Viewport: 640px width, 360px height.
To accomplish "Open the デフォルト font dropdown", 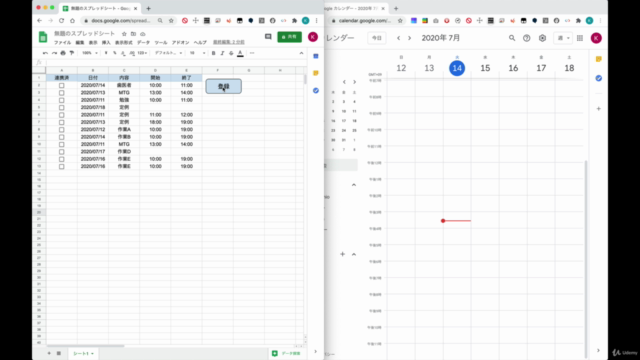I will 168,53.
